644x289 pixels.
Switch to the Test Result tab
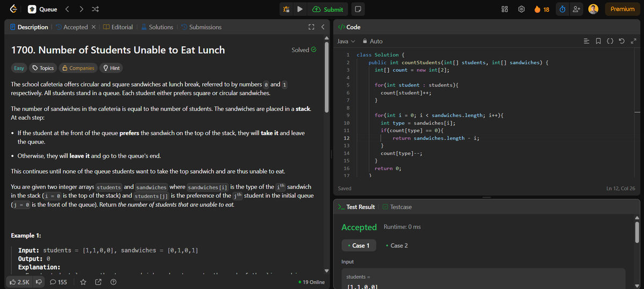[357, 207]
